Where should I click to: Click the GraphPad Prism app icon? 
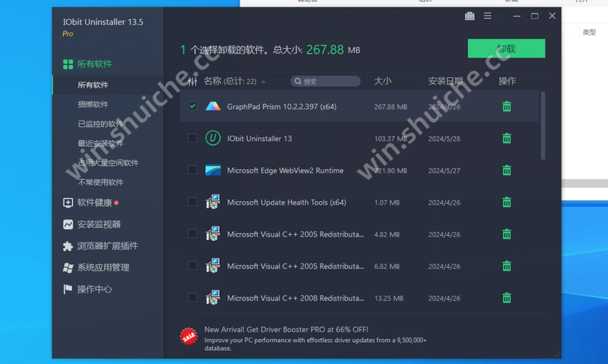[x=213, y=106]
